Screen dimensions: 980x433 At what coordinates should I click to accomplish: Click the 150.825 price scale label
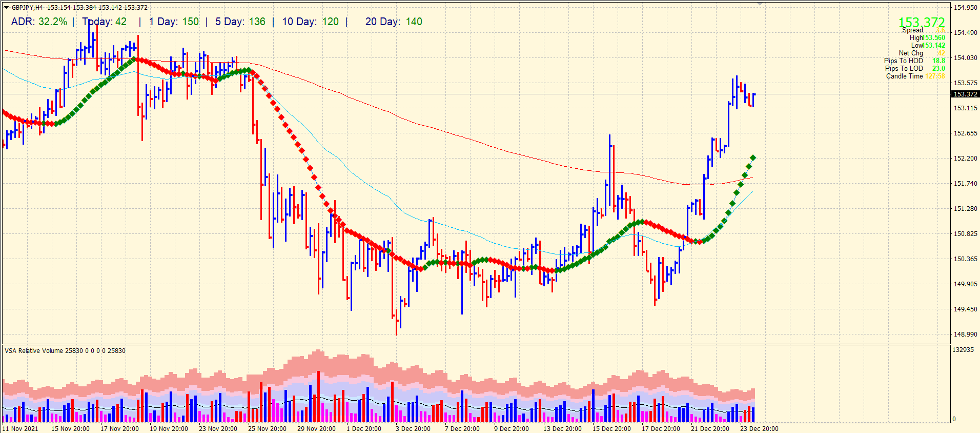coord(965,234)
